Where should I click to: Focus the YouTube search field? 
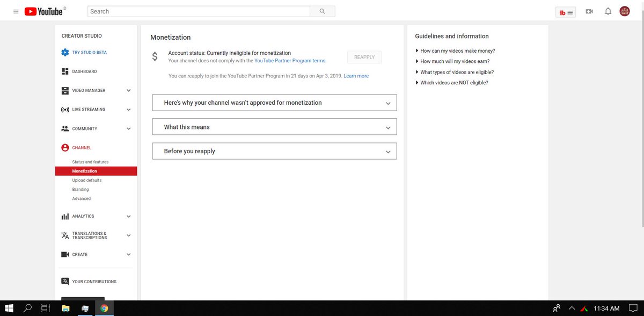pyautogui.click(x=199, y=11)
